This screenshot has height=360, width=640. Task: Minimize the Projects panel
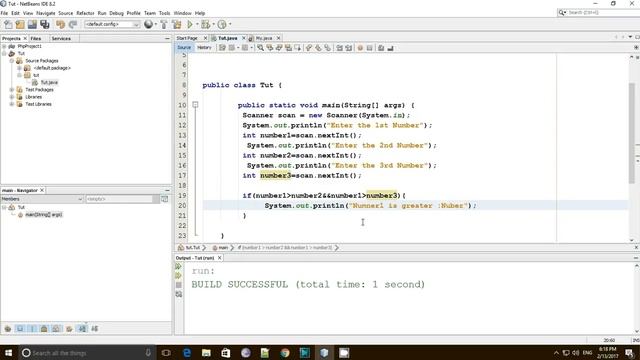[x=167, y=38]
